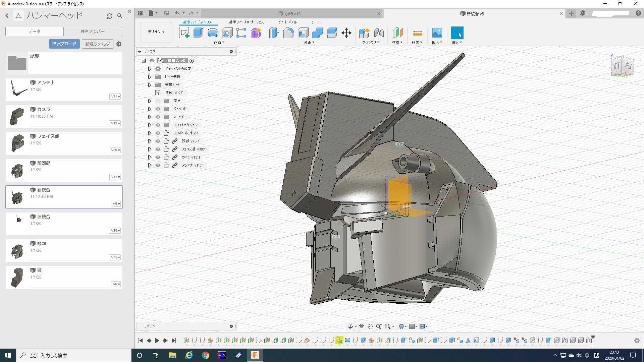Click the 新規フォルダ button
The width and height of the screenshot is (644, 362).
point(97,44)
